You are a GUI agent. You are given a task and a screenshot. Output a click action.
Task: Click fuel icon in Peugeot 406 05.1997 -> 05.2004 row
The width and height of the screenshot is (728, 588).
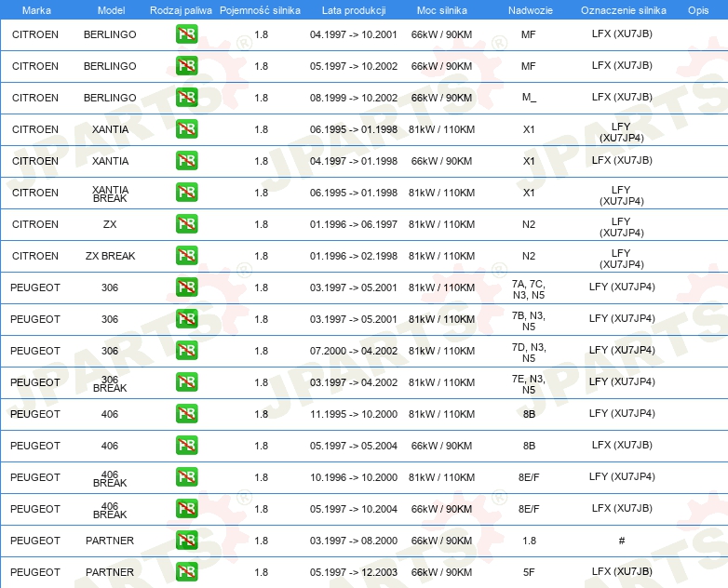pos(186,445)
